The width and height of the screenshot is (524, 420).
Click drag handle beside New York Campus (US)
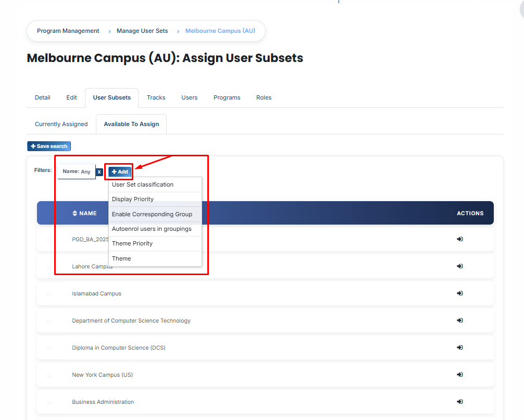[49, 376]
